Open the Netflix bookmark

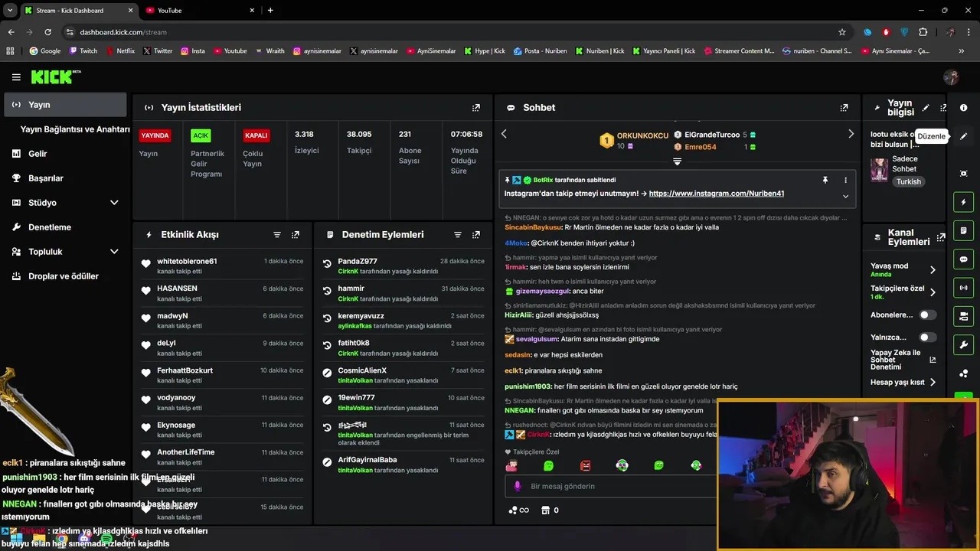tap(119, 51)
